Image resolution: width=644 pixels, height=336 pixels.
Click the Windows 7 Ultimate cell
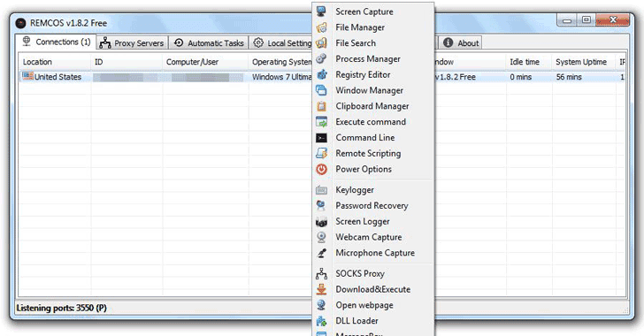[x=281, y=77]
